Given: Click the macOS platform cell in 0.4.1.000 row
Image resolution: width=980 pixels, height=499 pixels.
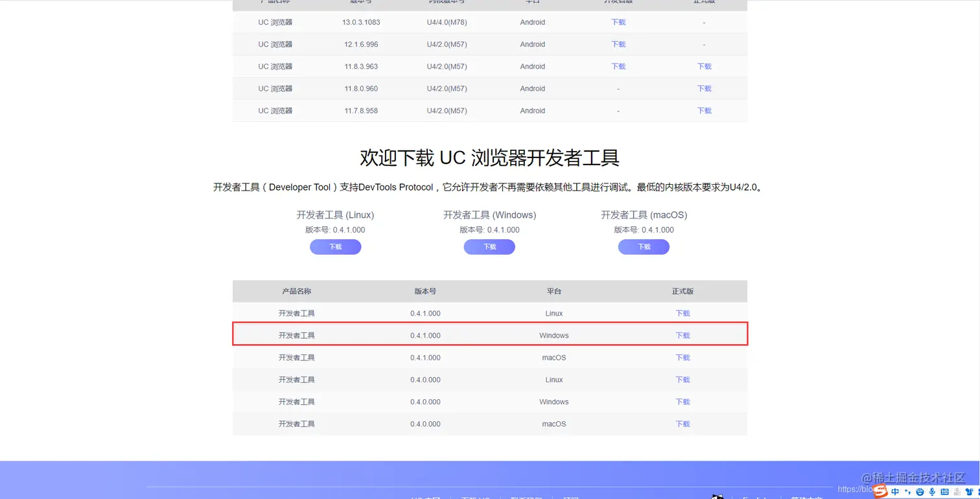Looking at the screenshot, I should [554, 357].
